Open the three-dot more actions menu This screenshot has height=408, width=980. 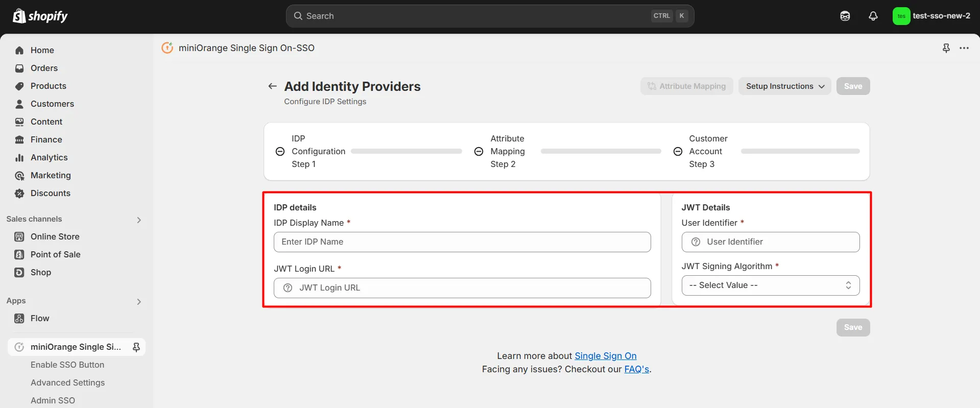pos(964,48)
